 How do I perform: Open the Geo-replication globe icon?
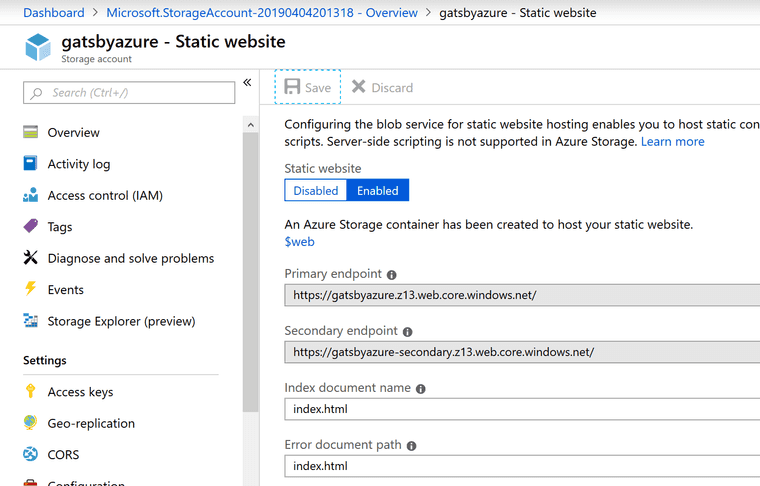click(x=31, y=423)
